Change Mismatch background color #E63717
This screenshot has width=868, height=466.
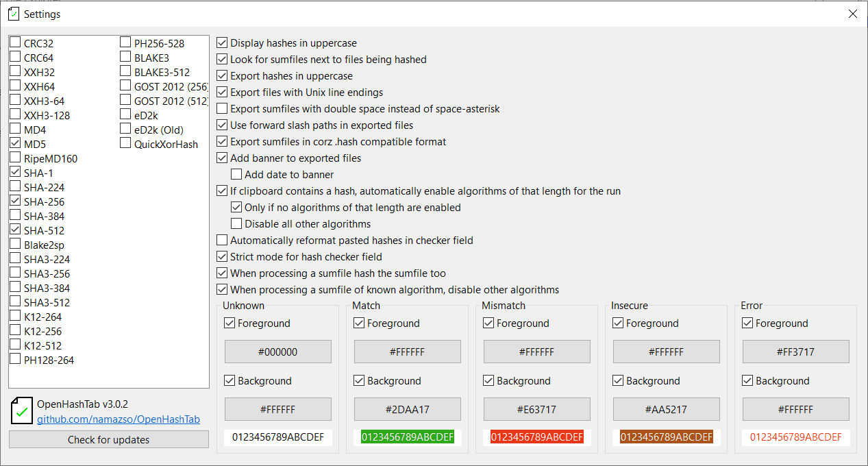tap(537, 409)
